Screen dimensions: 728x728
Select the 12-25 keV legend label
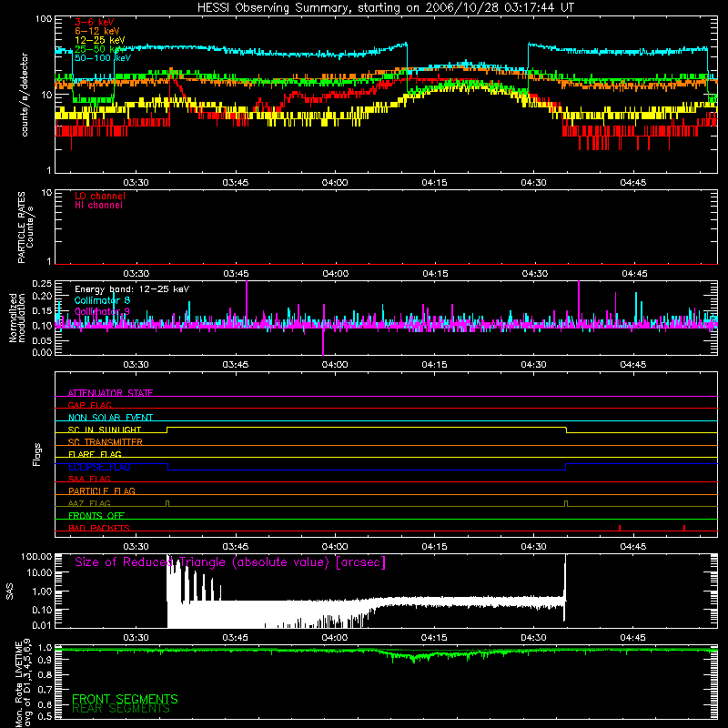coord(99,40)
